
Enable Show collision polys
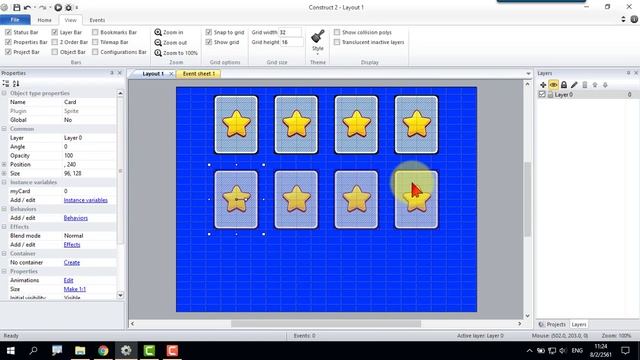pos(337,32)
